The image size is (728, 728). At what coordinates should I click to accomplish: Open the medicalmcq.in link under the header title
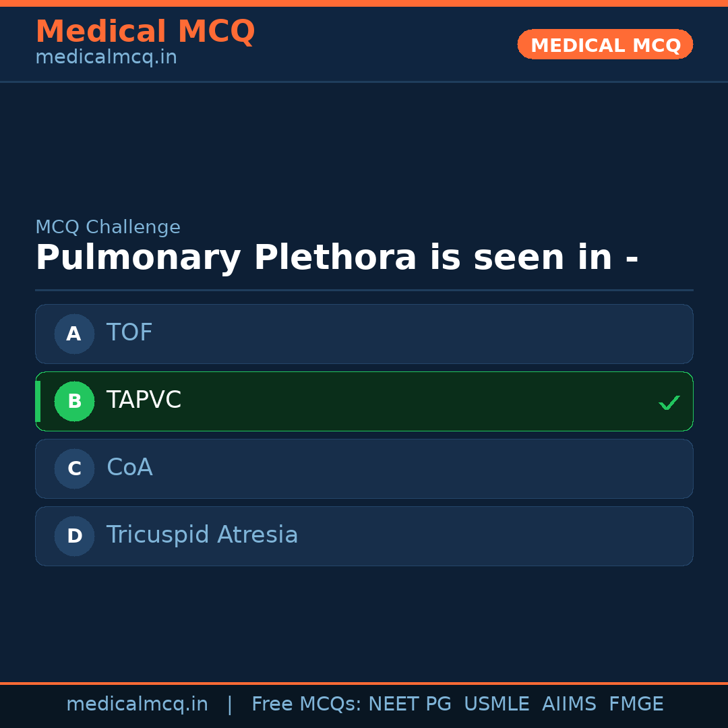(106, 58)
